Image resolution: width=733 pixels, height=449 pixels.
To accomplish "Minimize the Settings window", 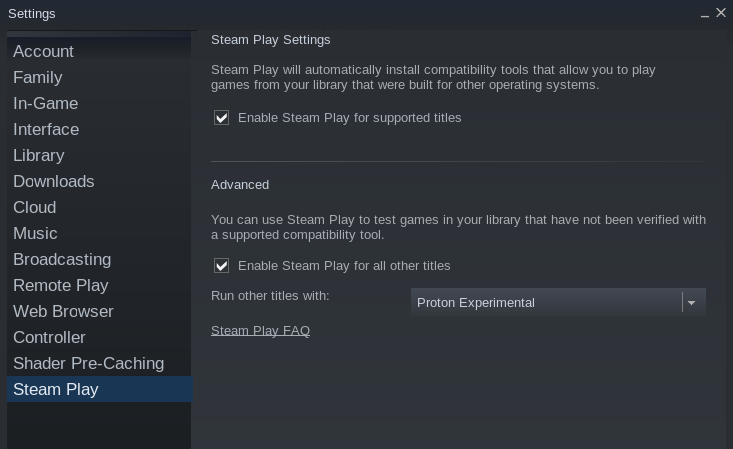I will tap(704, 14).
